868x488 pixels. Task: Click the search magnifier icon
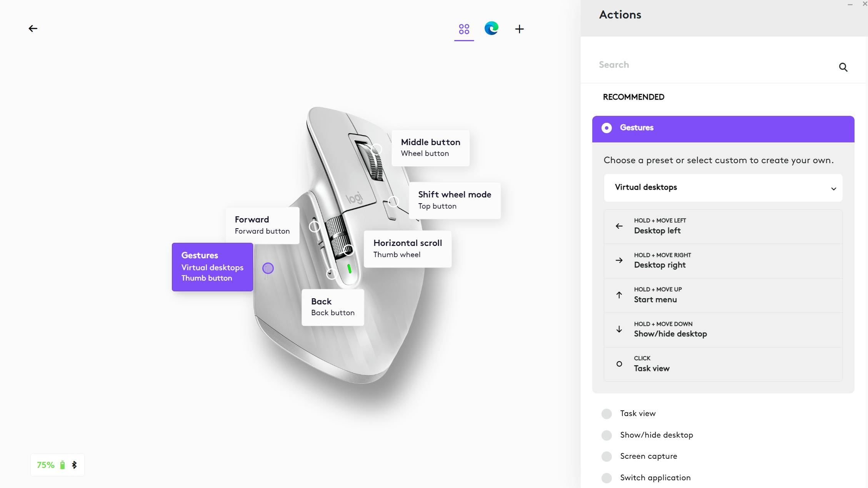(843, 67)
